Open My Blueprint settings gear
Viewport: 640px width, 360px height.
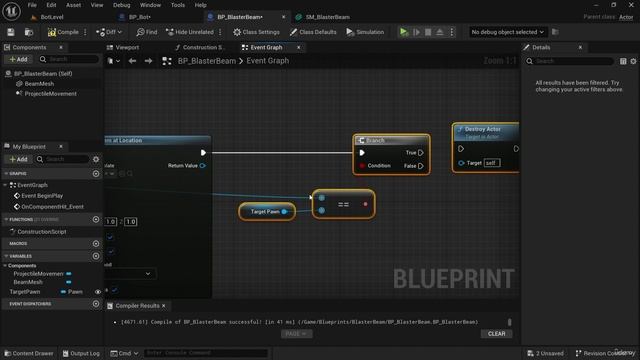[96, 159]
